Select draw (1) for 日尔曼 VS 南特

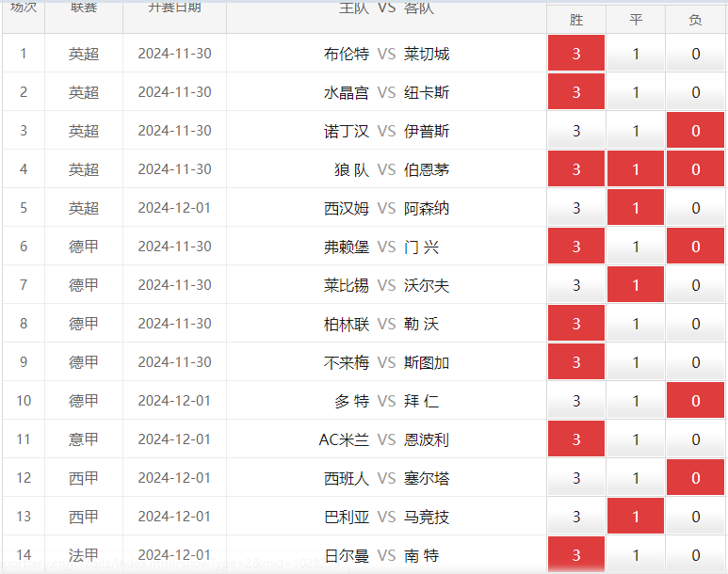pos(636,553)
